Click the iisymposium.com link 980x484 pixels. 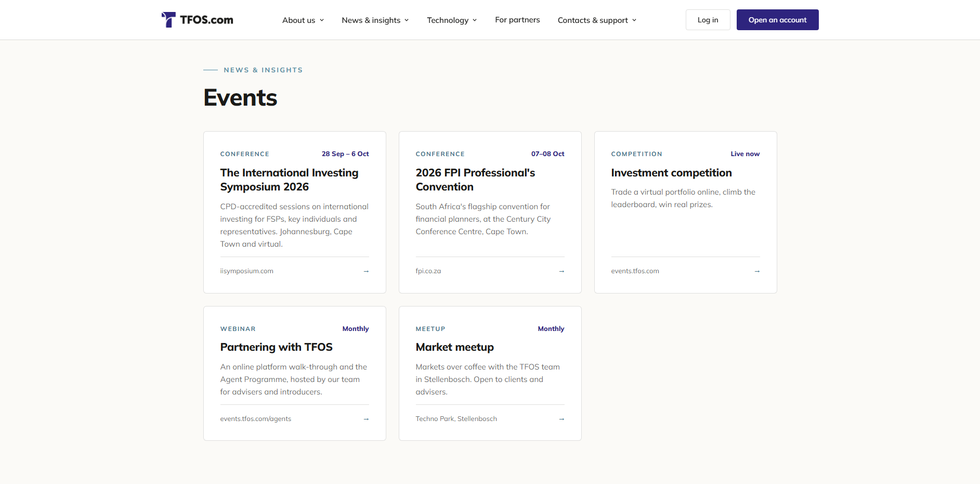coord(246,271)
